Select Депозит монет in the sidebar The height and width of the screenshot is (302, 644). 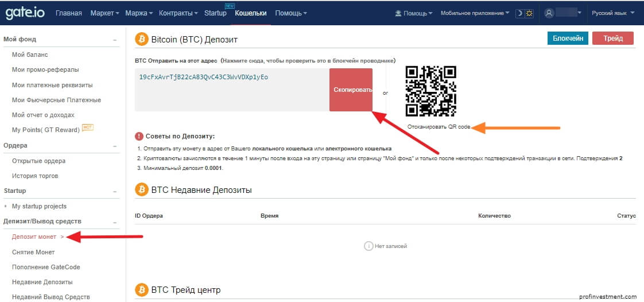(34, 237)
